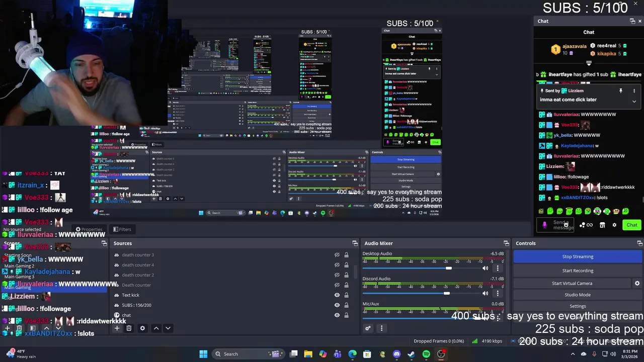
Task: Hide the SUBS : 156/200 source
Action: tap(337, 305)
